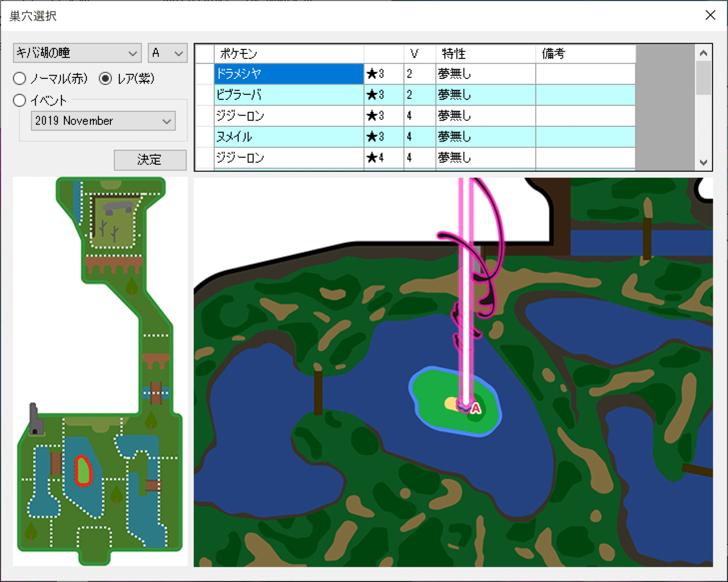Click the table scrollbar down arrow

(x=704, y=163)
